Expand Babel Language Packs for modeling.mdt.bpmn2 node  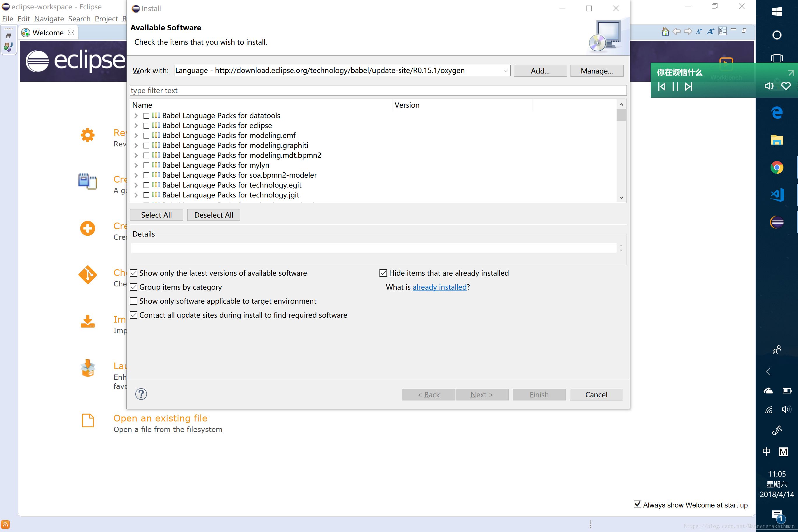coord(136,155)
